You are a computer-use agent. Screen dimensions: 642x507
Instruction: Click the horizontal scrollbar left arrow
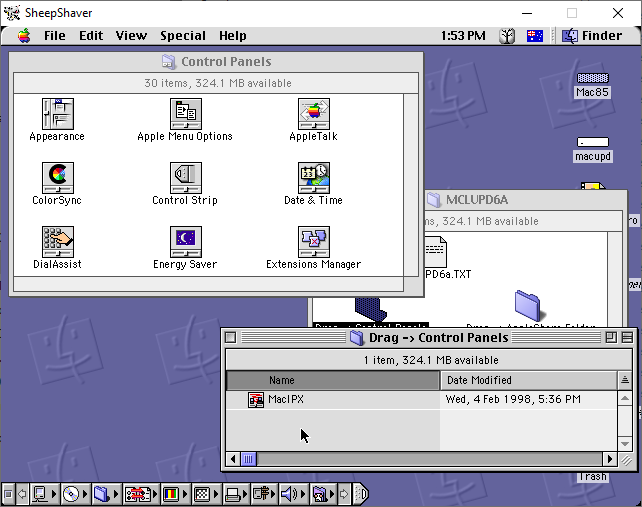pyautogui.click(x=233, y=459)
